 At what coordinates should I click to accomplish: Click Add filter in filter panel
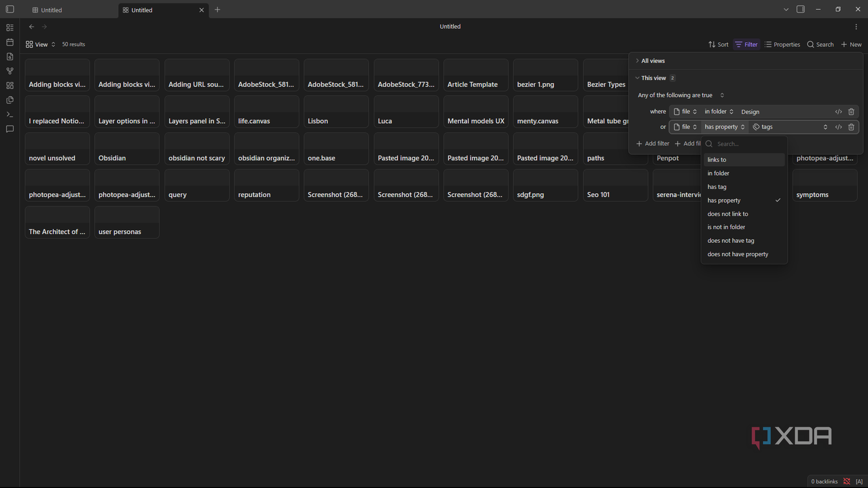[x=653, y=143]
